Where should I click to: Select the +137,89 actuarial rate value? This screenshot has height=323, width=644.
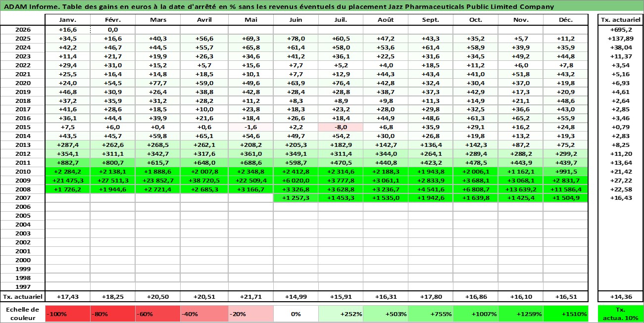coord(621,38)
